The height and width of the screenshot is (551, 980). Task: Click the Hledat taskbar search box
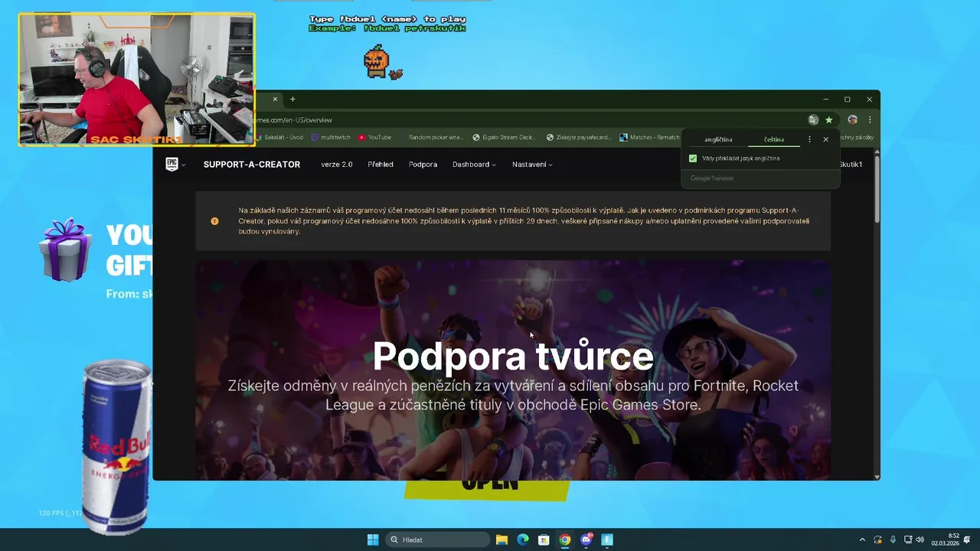439,540
